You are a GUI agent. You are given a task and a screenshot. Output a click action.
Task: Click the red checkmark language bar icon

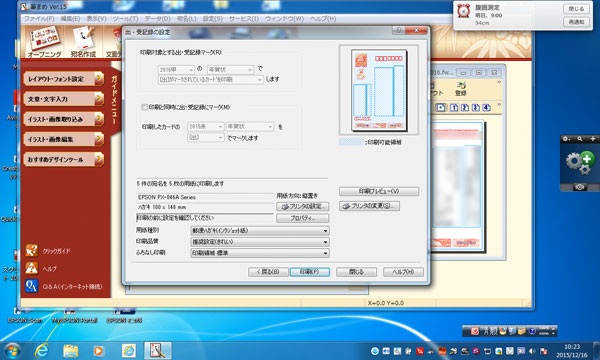475,331
